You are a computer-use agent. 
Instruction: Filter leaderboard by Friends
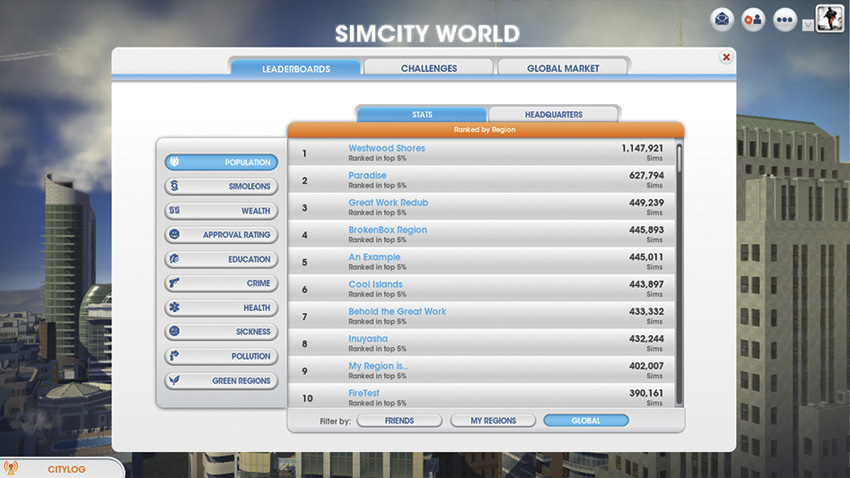400,421
